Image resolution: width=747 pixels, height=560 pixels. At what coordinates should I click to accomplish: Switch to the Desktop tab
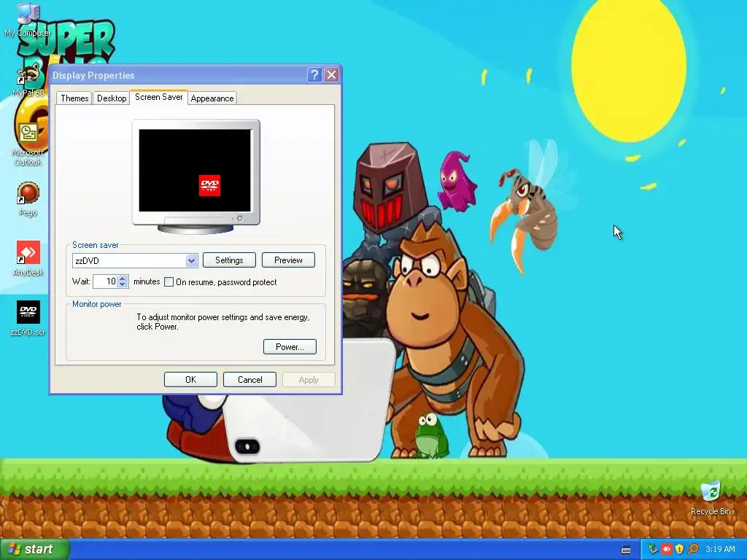[112, 98]
